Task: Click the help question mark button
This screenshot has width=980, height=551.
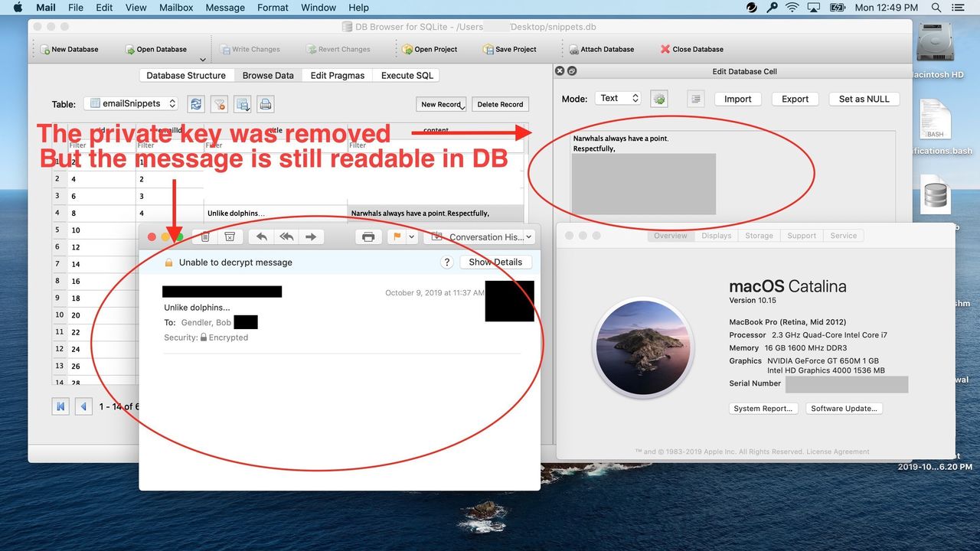Action: coord(448,262)
